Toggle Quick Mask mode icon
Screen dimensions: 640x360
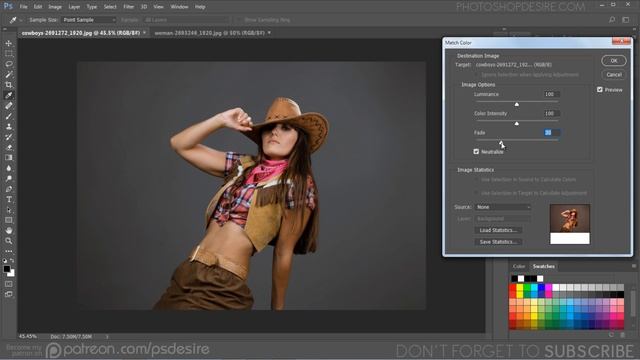coord(9,284)
